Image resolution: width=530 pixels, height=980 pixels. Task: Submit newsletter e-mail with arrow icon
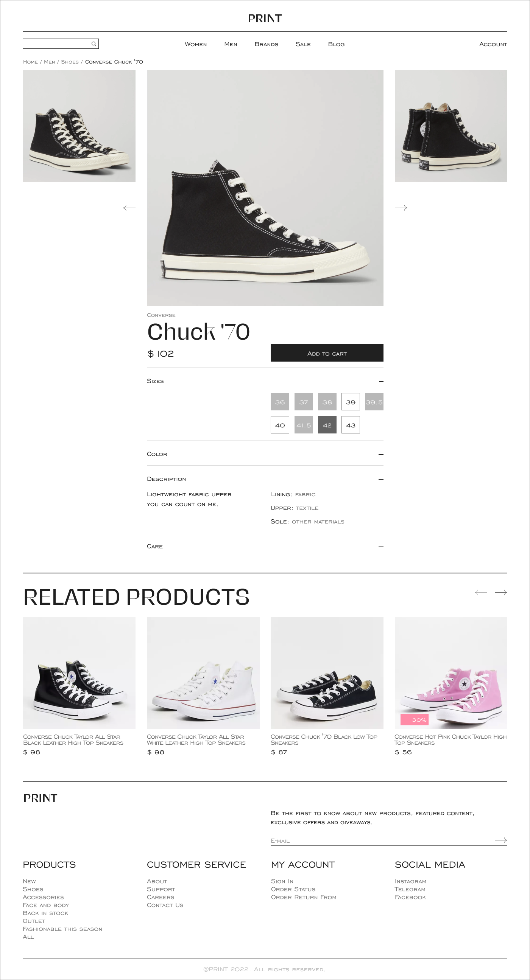pos(501,840)
